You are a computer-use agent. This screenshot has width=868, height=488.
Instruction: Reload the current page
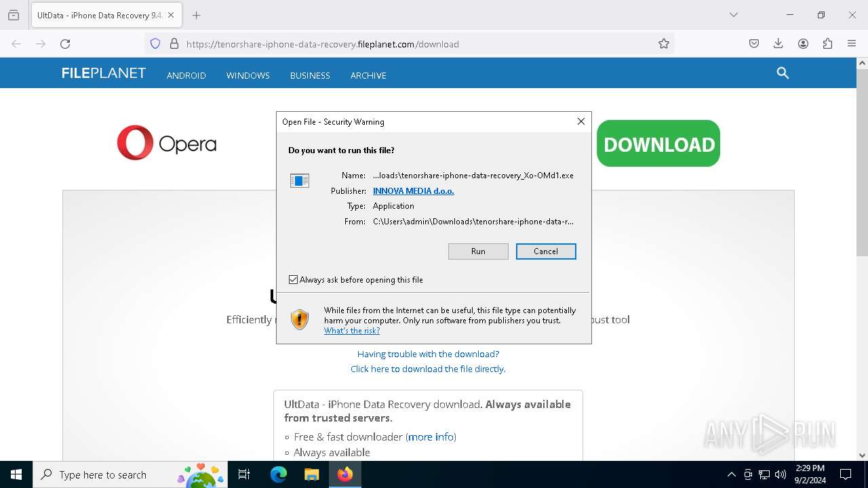click(65, 43)
